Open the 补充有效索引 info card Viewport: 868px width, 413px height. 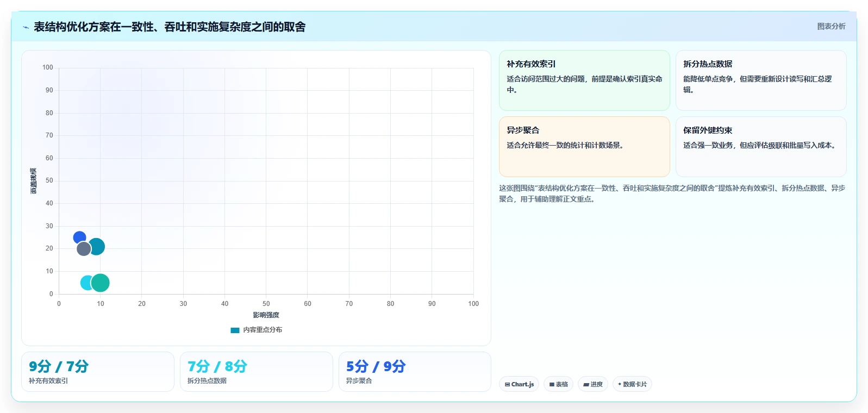584,80
